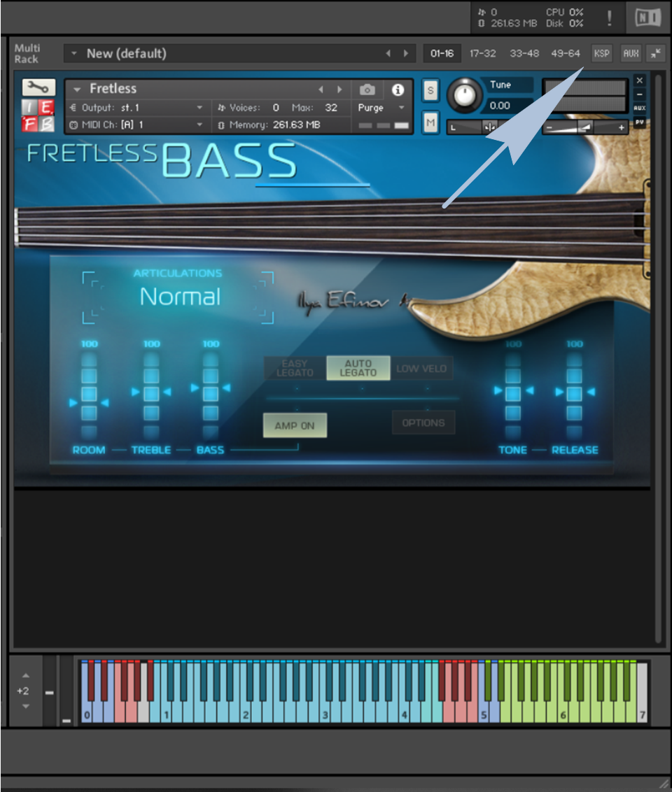Toggle KSP multi script editor
The image size is (672, 792).
[x=601, y=54]
